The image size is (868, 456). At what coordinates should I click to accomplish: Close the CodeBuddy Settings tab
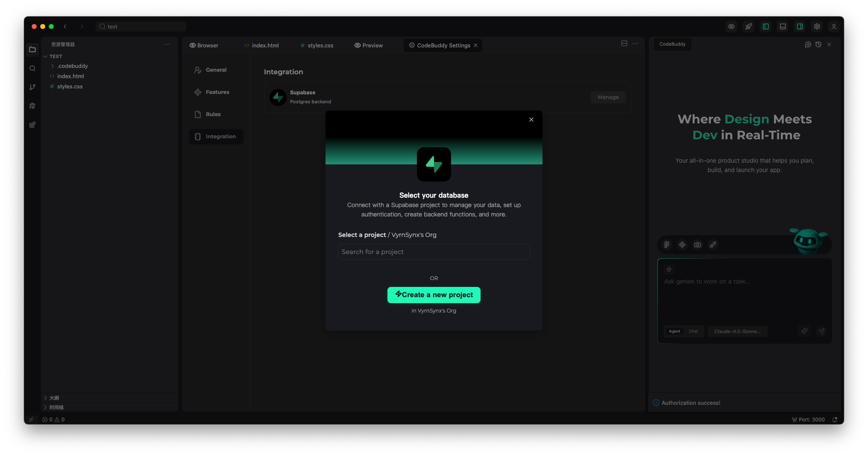[475, 45]
